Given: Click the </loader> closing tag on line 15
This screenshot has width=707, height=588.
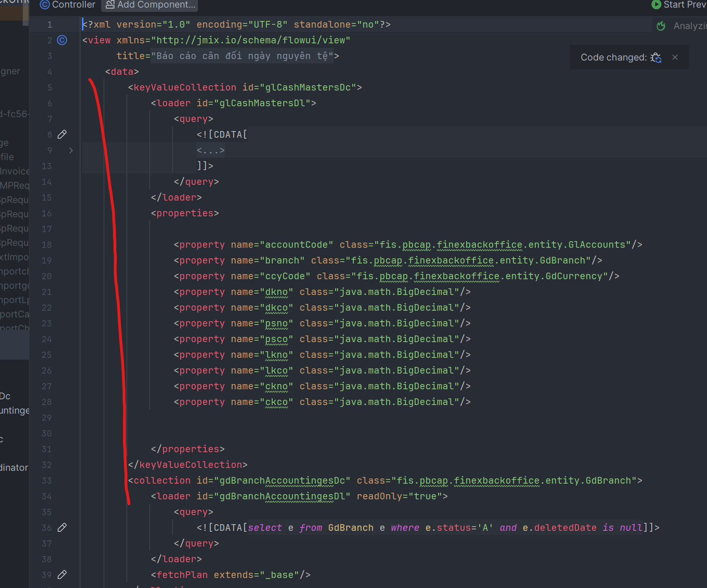Looking at the screenshot, I should point(176,197).
